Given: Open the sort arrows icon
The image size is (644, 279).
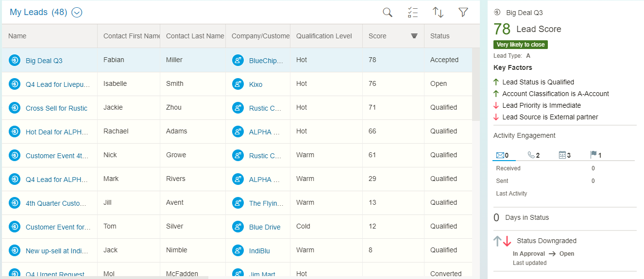Looking at the screenshot, I should [438, 13].
